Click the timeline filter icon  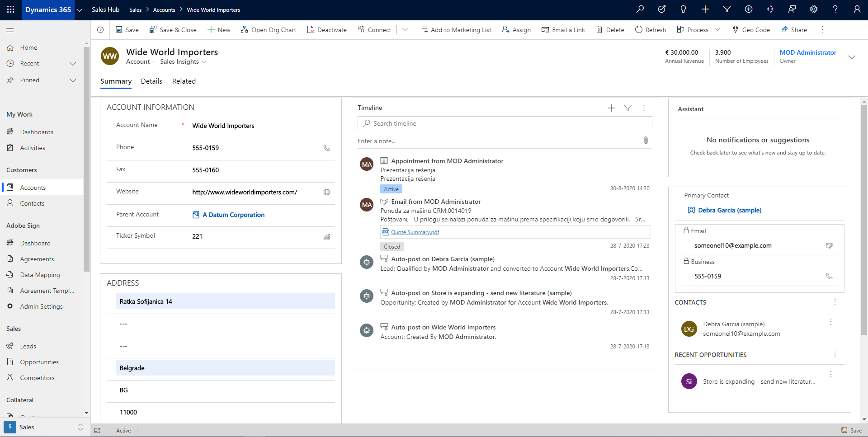point(627,108)
